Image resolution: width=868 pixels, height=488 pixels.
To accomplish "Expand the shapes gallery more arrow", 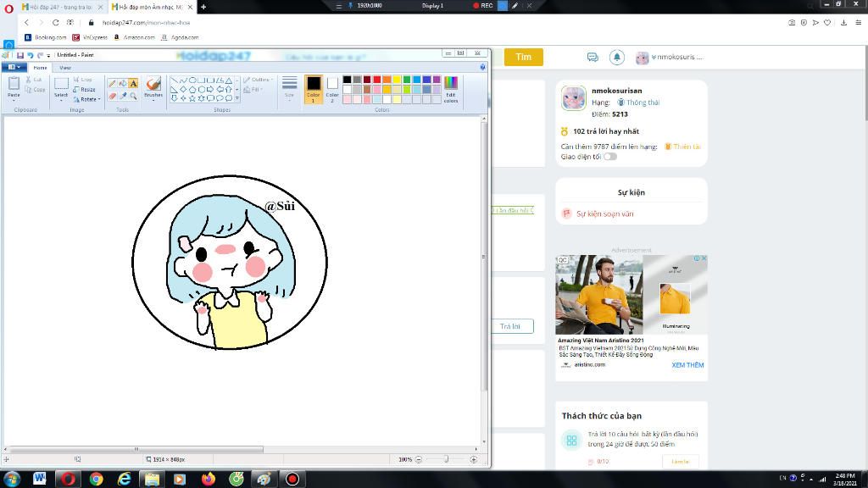I will (237, 98).
